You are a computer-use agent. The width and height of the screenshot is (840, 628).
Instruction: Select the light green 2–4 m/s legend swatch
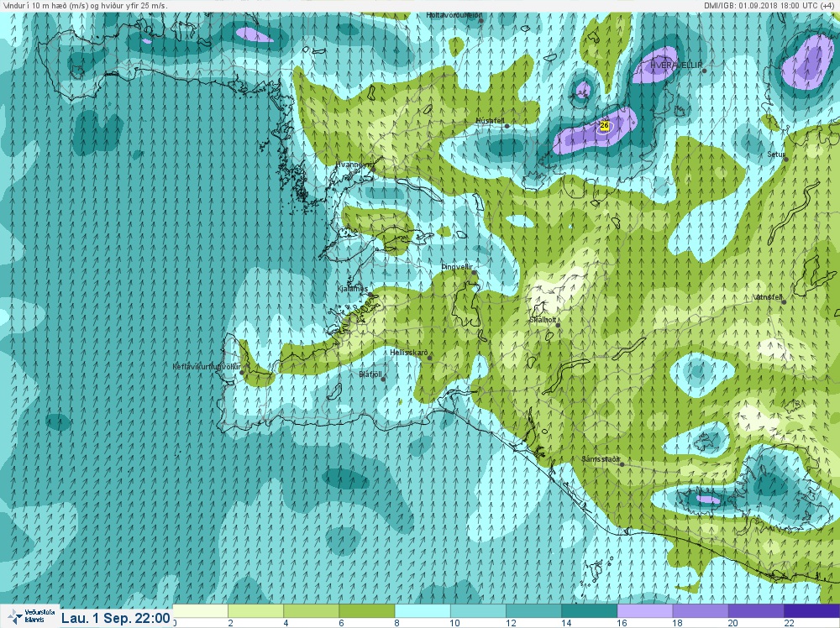tap(256, 611)
